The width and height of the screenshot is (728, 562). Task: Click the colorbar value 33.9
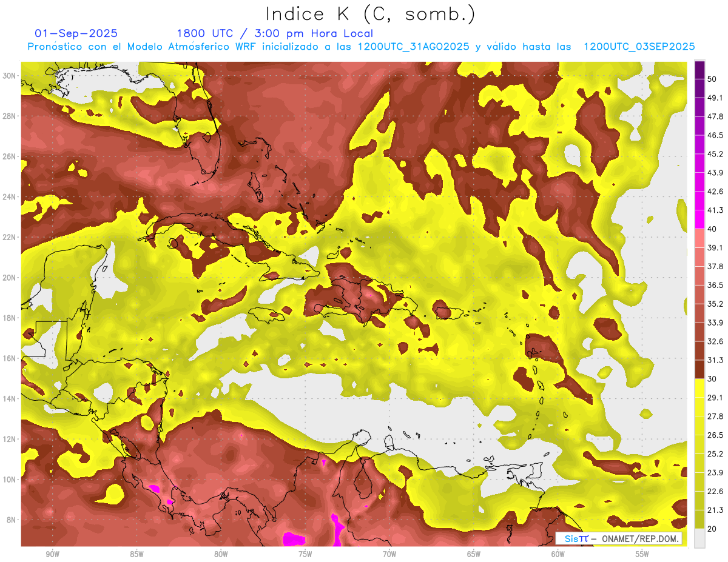click(715, 323)
